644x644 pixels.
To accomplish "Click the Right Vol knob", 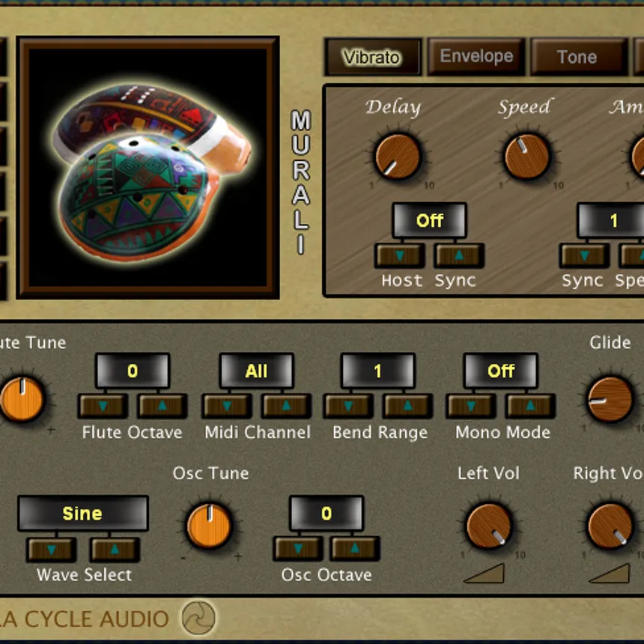I will 610,526.
